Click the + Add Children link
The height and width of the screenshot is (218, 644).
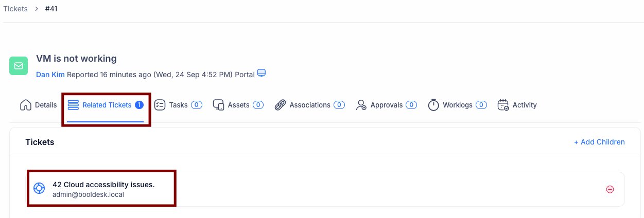click(x=599, y=142)
